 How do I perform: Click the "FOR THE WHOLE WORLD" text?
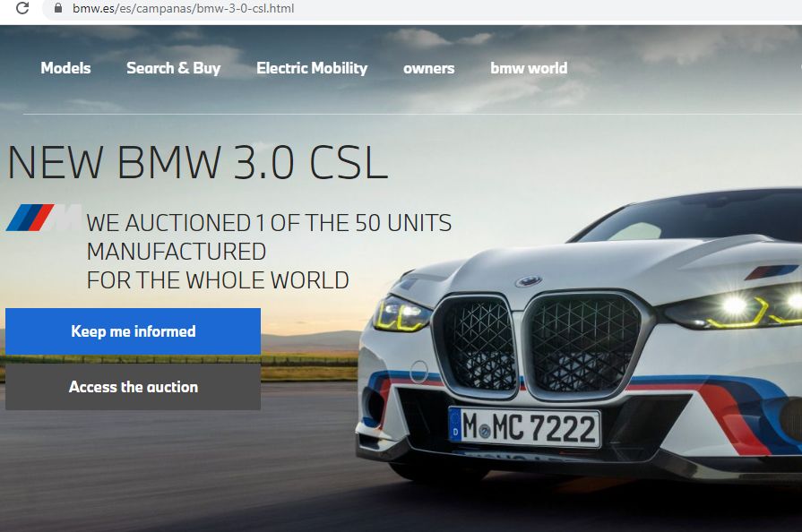tap(218, 280)
